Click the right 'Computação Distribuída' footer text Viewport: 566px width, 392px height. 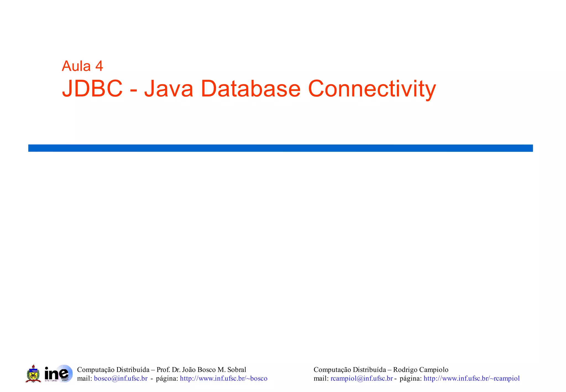click(x=350, y=370)
